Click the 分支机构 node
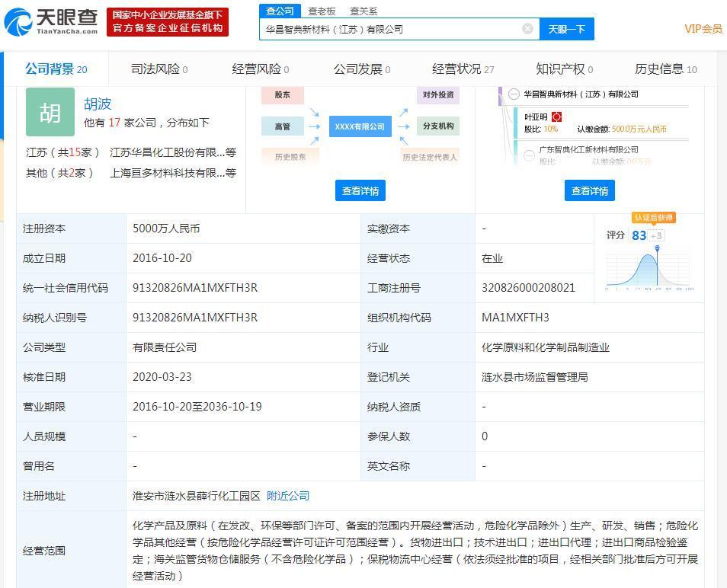This screenshot has width=727, height=588. coord(437,126)
